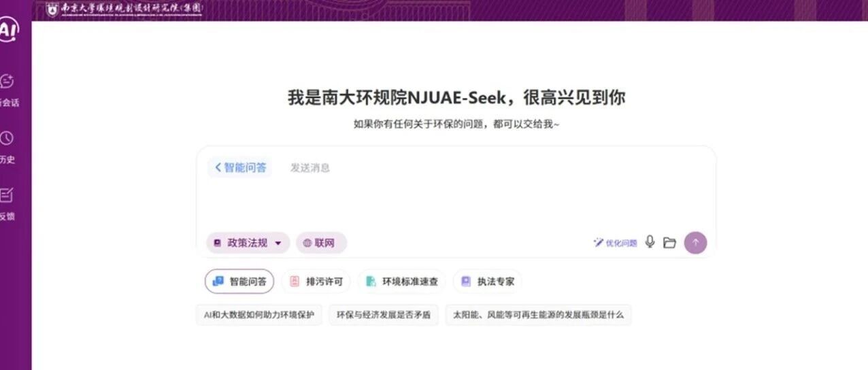The image size is (868, 370).
Task: Select the 排污许可 mode tab
Action: coord(316,281)
